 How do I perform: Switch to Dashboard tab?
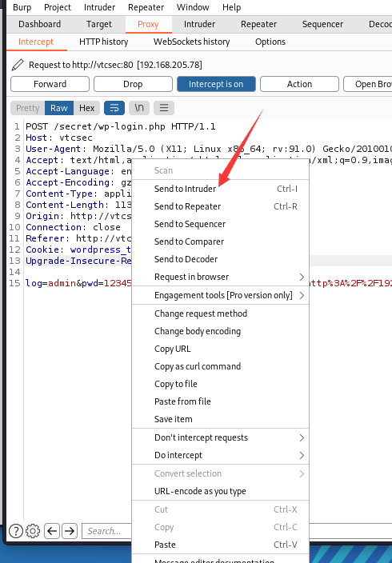click(39, 24)
